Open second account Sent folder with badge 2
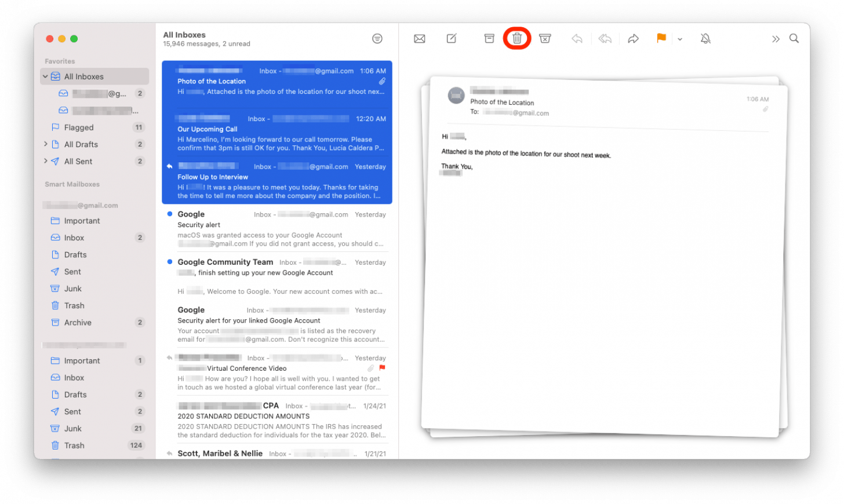 94,411
